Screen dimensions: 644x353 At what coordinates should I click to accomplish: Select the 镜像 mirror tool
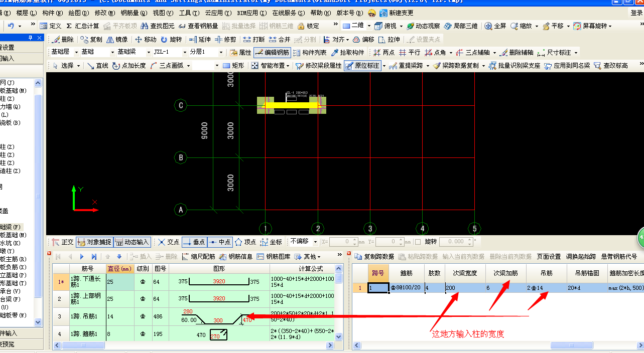click(x=116, y=39)
